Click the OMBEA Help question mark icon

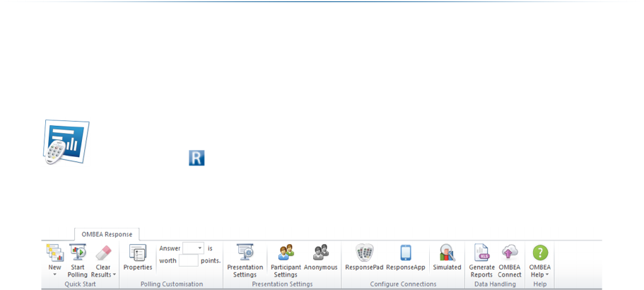(x=540, y=253)
